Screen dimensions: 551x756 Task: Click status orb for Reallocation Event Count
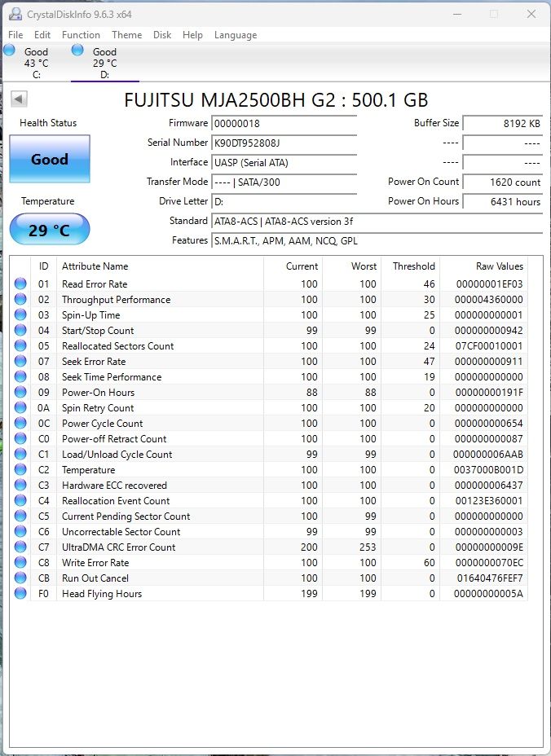coord(20,500)
